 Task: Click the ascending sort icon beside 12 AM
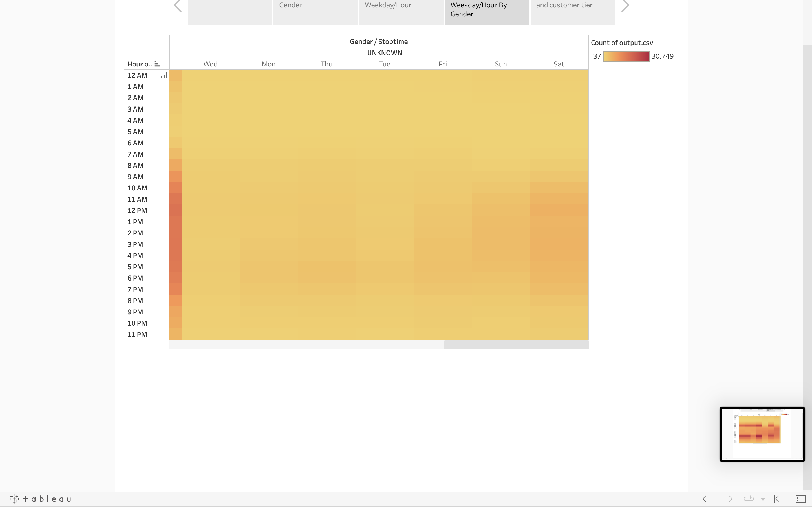pyautogui.click(x=164, y=75)
